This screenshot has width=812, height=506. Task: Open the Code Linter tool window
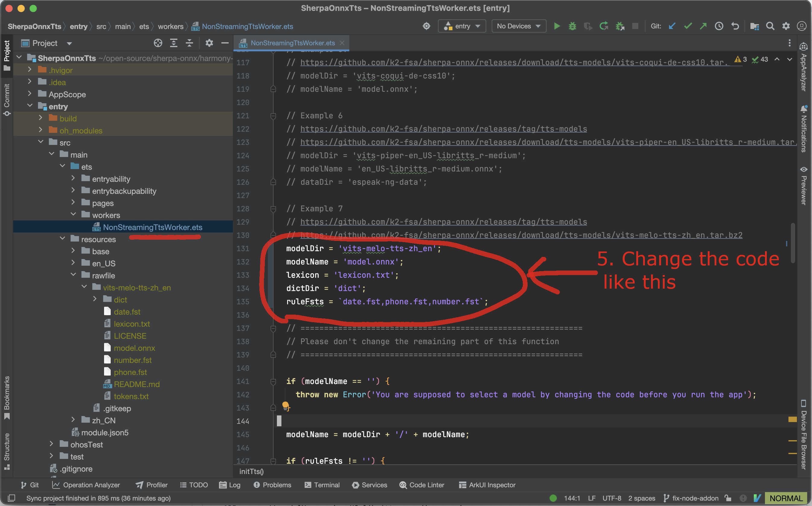[422, 485]
